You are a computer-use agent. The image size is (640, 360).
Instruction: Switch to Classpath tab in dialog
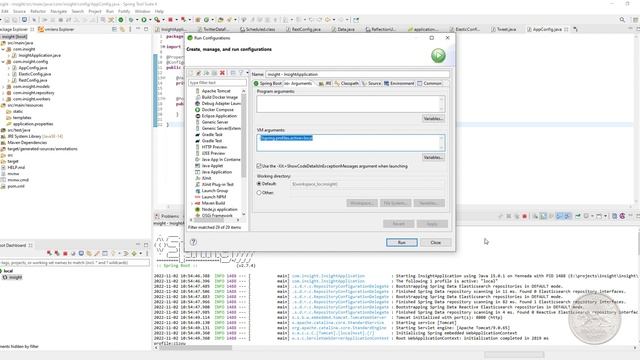[347, 83]
